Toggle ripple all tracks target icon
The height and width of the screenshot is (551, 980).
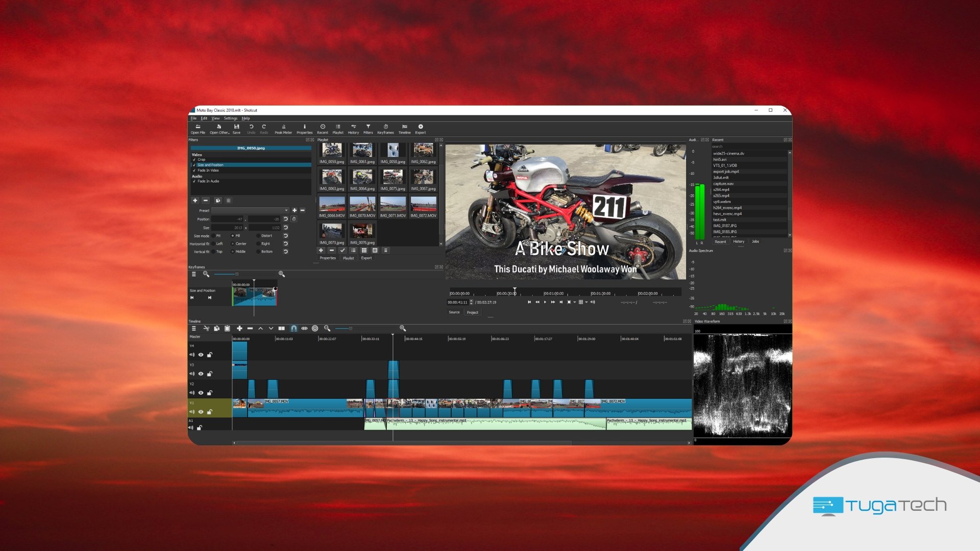[x=315, y=329]
